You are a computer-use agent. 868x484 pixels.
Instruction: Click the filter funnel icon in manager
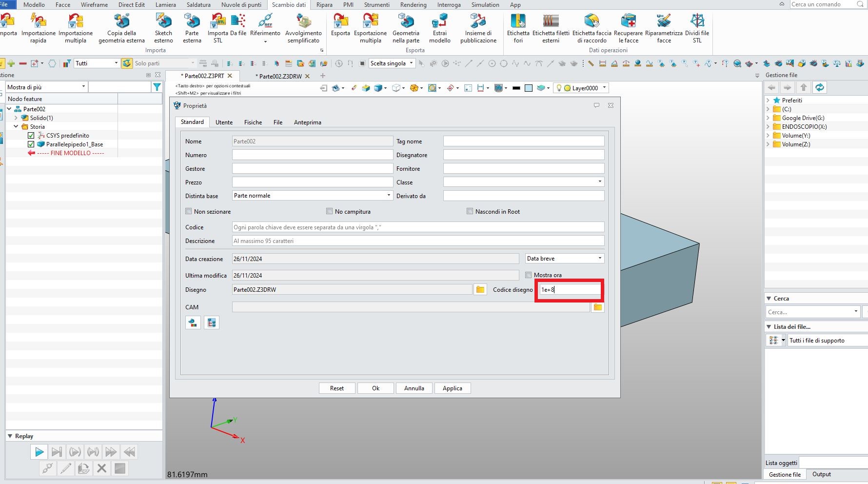pos(157,87)
